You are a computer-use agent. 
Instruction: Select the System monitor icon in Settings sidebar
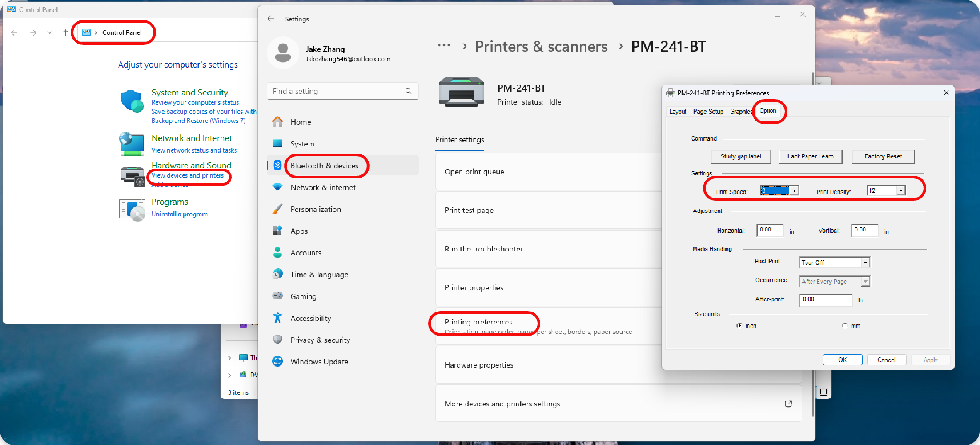[277, 143]
